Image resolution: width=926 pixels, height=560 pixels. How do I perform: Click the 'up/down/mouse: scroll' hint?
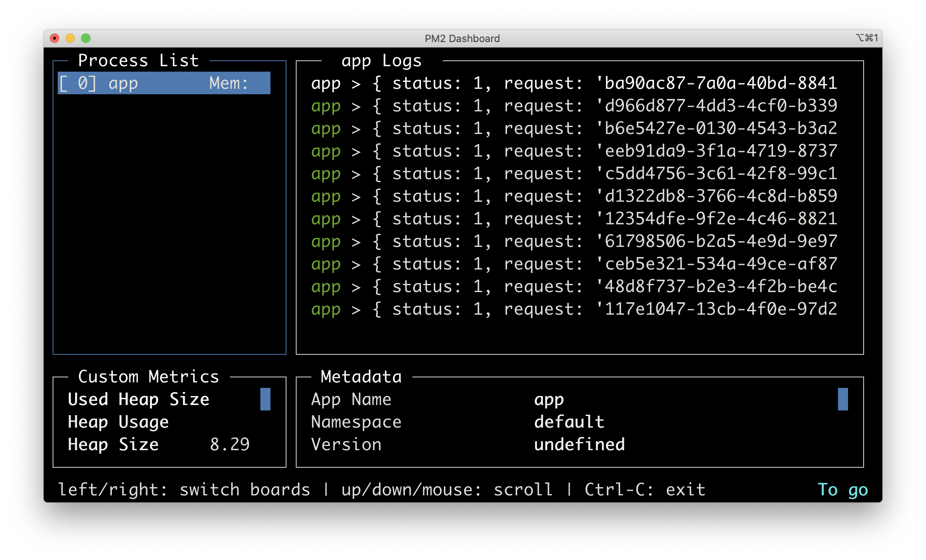(x=447, y=490)
